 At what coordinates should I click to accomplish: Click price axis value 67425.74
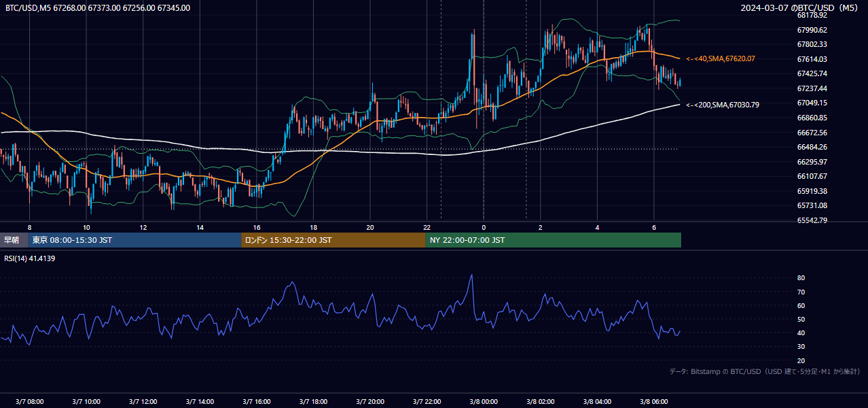pyautogui.click(x=812, y=73)
